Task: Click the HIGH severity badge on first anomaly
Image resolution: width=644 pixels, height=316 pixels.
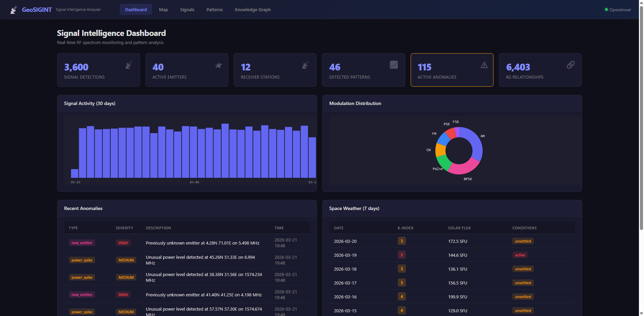Action: 123,243
